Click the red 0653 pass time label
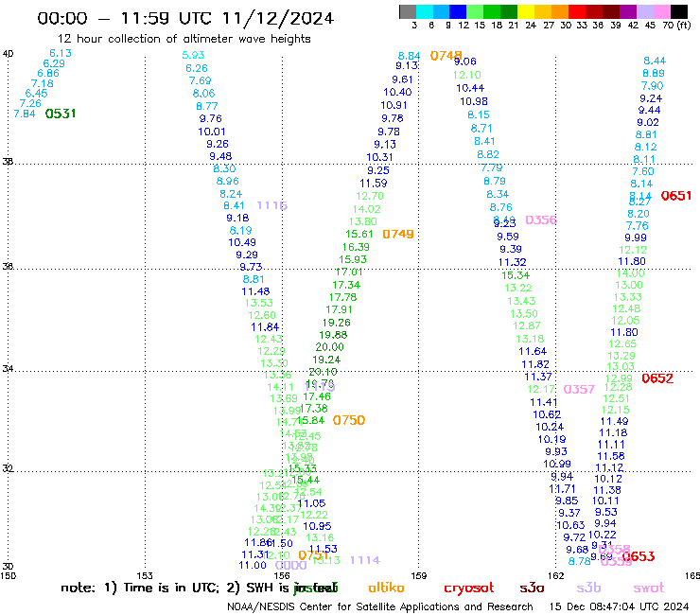The image size is (700, 615). (639, 556)
